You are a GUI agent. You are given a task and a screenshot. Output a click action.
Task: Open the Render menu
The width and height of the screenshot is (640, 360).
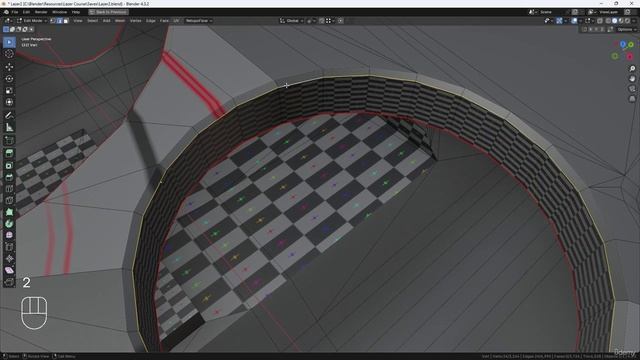tap(41, 12)
